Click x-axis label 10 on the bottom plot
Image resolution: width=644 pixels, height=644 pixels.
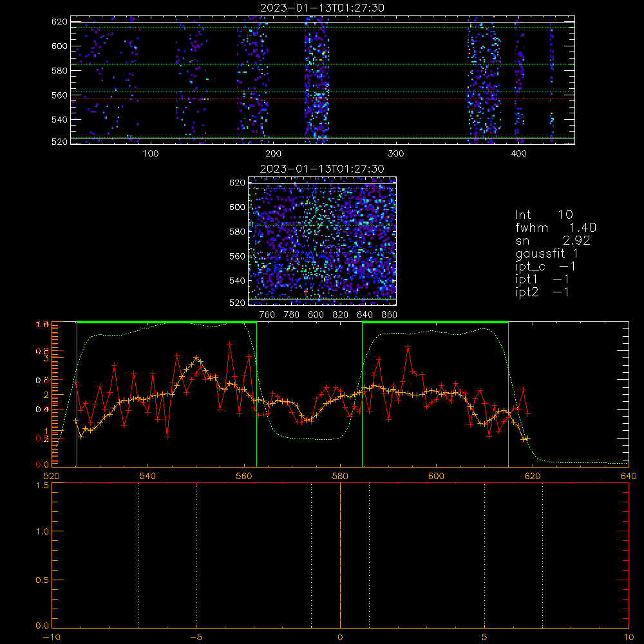629,638
